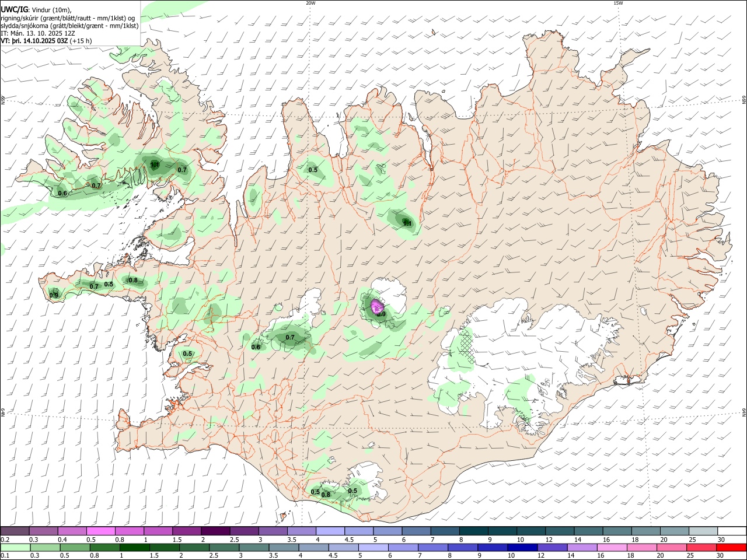The height and width of the screenshot is (560, 747).
Task: Pick the 2.5 grey-green rain scale swatch
Action: tap(224, 548)
